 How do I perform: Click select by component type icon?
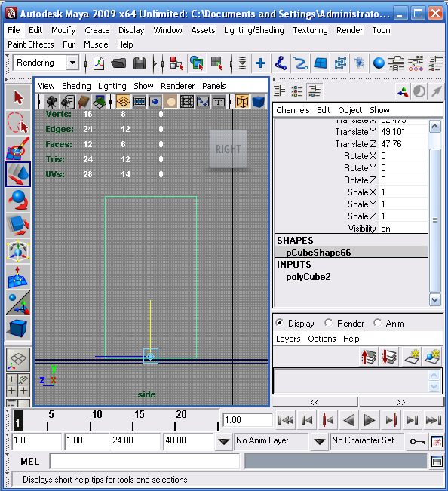[216, 63]
